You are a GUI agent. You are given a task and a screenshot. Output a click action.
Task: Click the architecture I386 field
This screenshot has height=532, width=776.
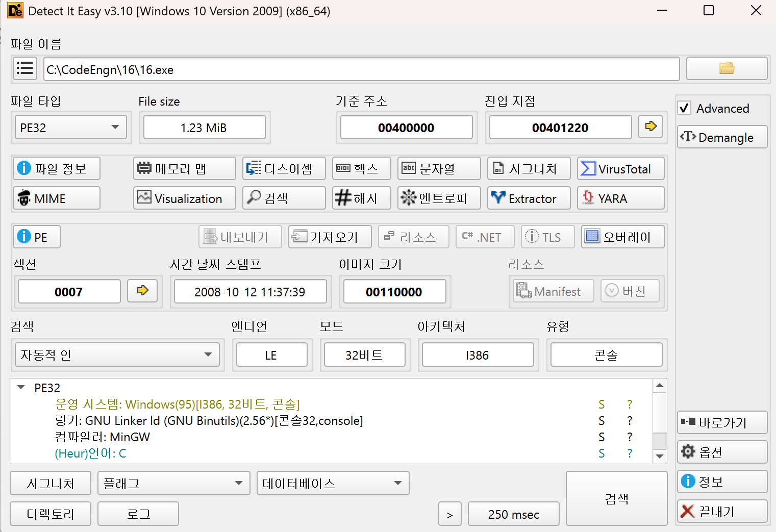(478, 354)
